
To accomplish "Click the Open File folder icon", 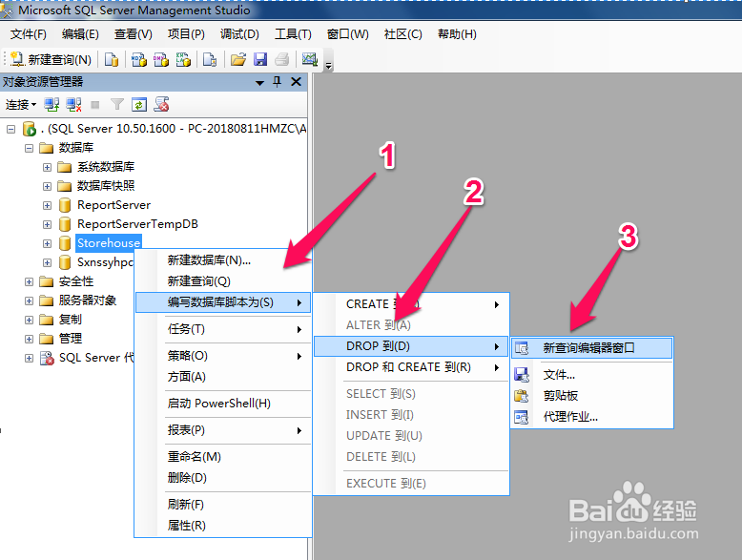I will click(238, 60).
